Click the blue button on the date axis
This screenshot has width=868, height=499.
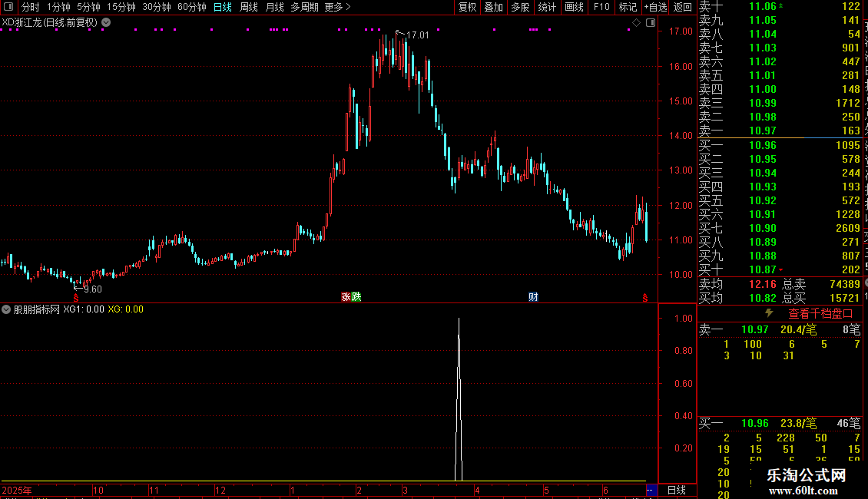point(651,490)
